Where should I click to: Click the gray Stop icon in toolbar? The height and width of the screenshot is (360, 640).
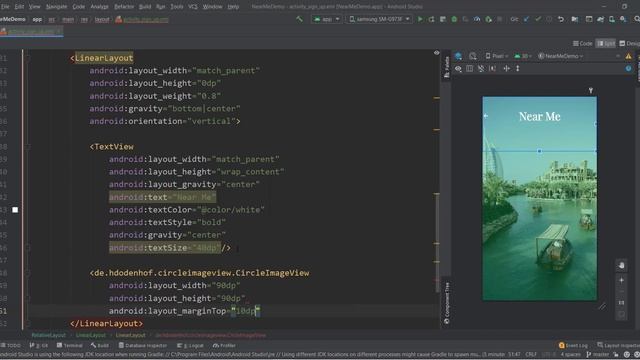click(x=499, y=19)
